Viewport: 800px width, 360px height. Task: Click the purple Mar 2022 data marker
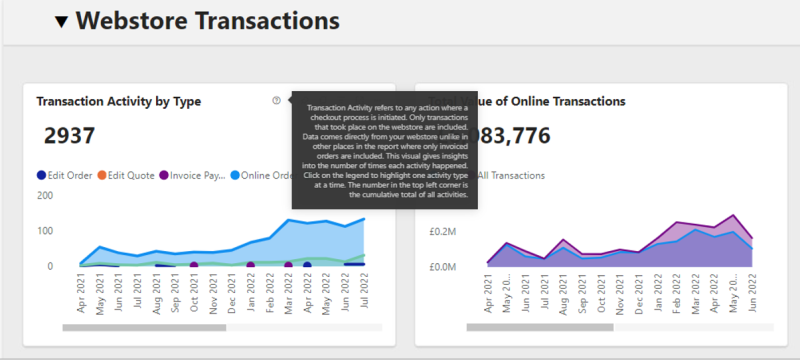(288, 265)
